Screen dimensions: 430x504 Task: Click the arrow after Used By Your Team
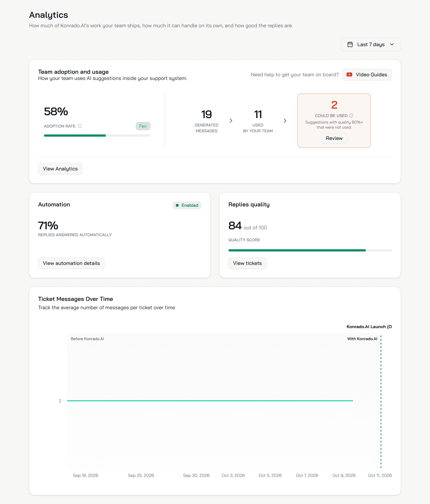(285, 121)
